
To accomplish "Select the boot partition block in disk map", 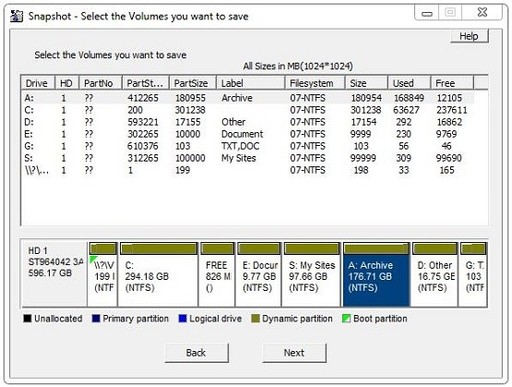I will [x=103, y=274].
